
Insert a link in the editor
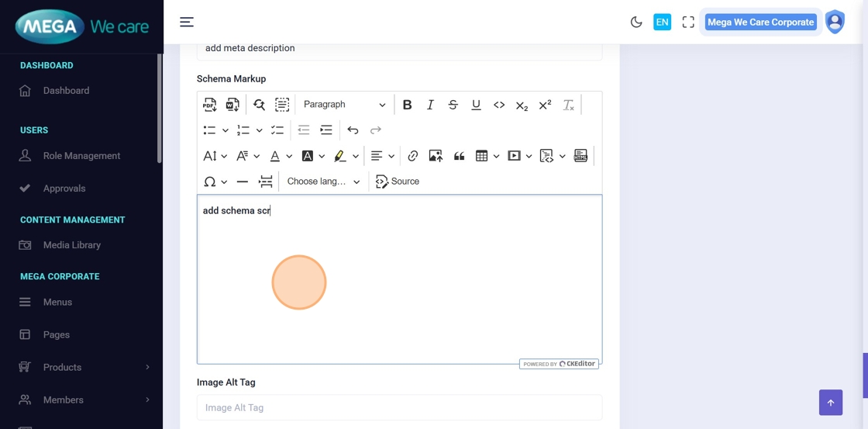[x=412, y=156]
